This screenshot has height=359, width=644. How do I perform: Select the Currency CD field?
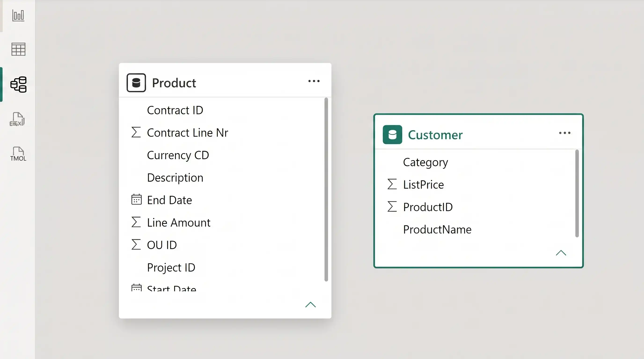(178, 155)
